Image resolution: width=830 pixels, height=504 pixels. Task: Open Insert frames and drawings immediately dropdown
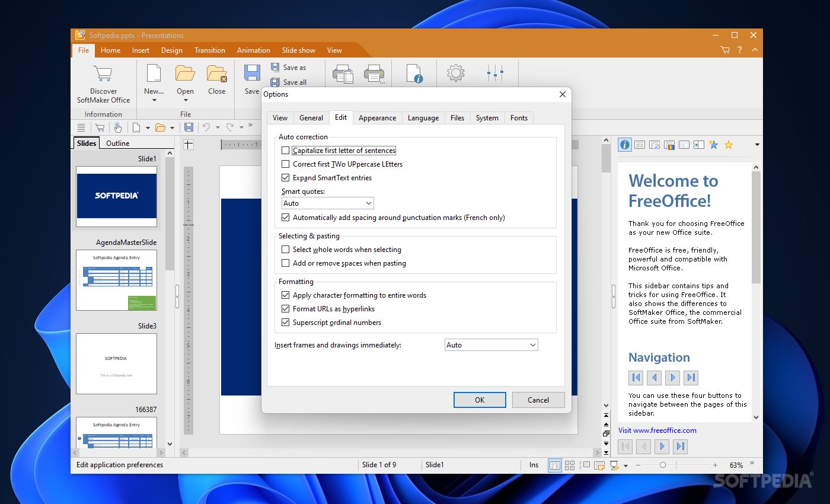(491, 345)
